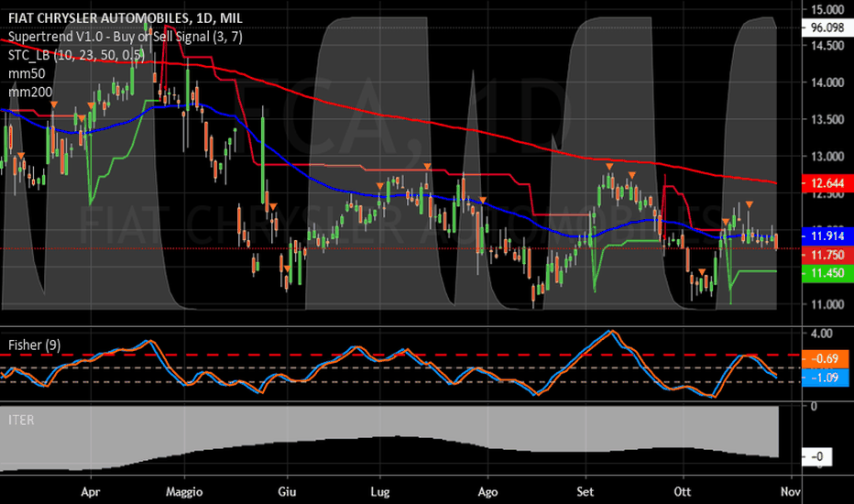
Task: Click the -0 ITER value label
Action: [817, 456]
